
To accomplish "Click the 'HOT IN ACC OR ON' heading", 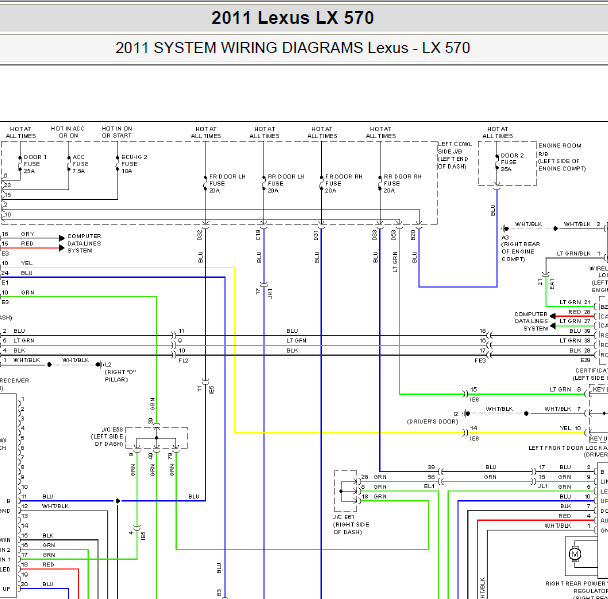I will (x=67, y=132).
